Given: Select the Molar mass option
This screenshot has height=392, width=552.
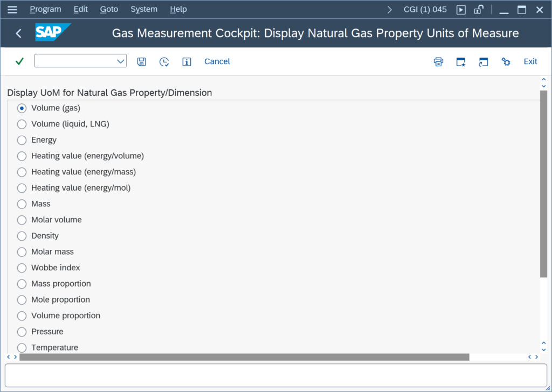Looking at the screenshot, I should 22,252.
